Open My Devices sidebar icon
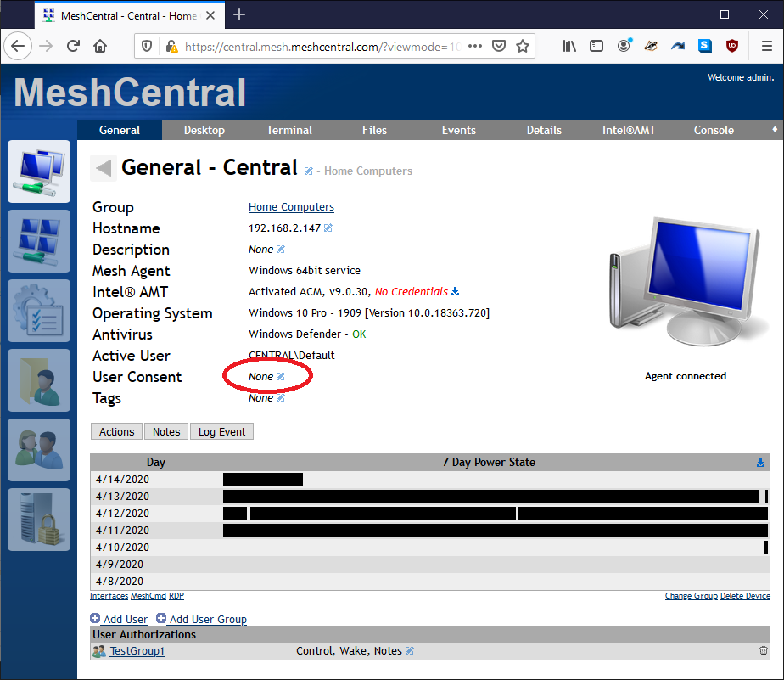This screenshot has width=784, height=680. click(x=39, y=171)
